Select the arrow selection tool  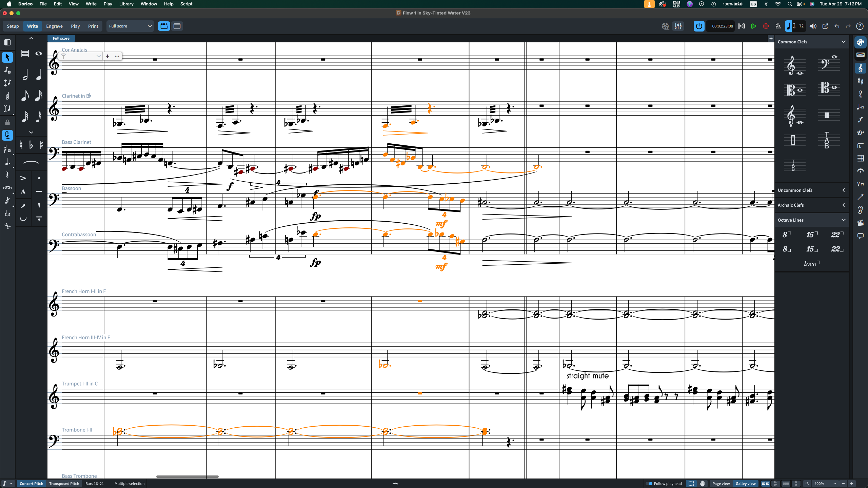[7, 57]
